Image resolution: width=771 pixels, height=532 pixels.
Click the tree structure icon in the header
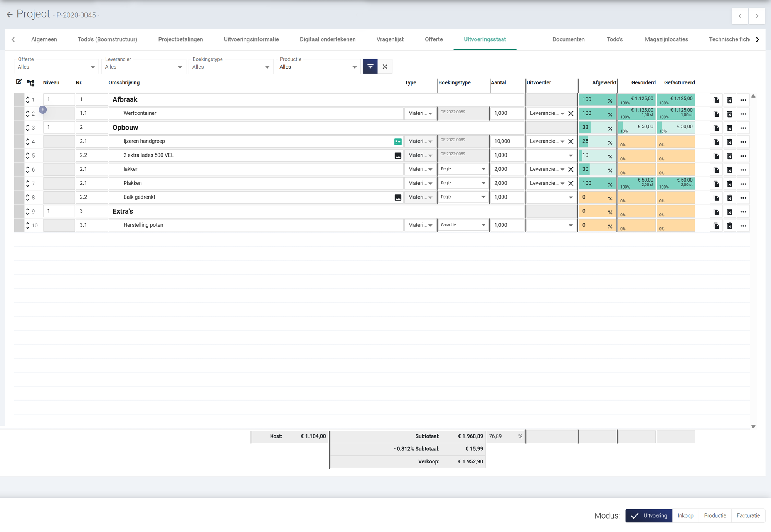tap(30, 82)
